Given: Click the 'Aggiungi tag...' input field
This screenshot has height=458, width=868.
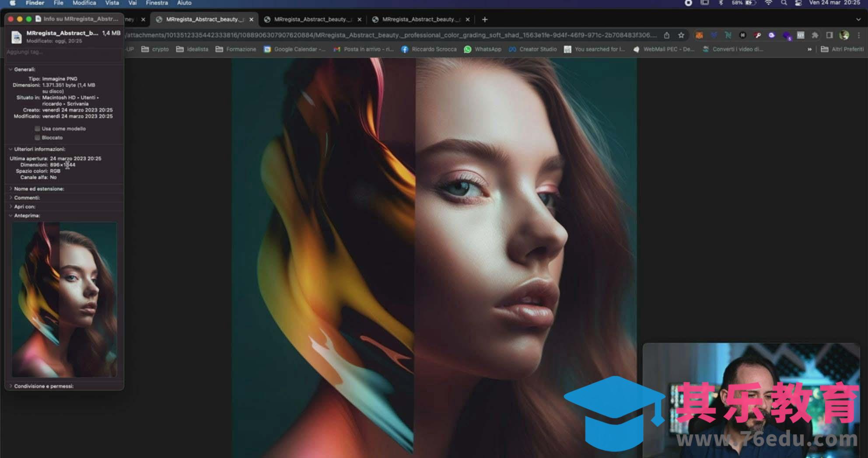Looking at the screenshot, I should click(x=63, y=52).
